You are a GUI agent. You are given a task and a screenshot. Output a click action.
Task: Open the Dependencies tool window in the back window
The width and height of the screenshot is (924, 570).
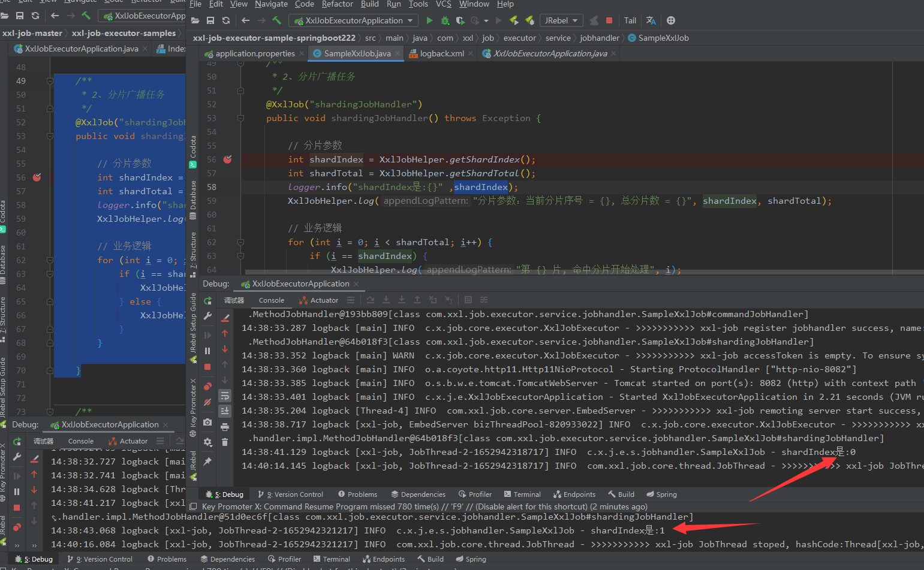pos(228,559)
